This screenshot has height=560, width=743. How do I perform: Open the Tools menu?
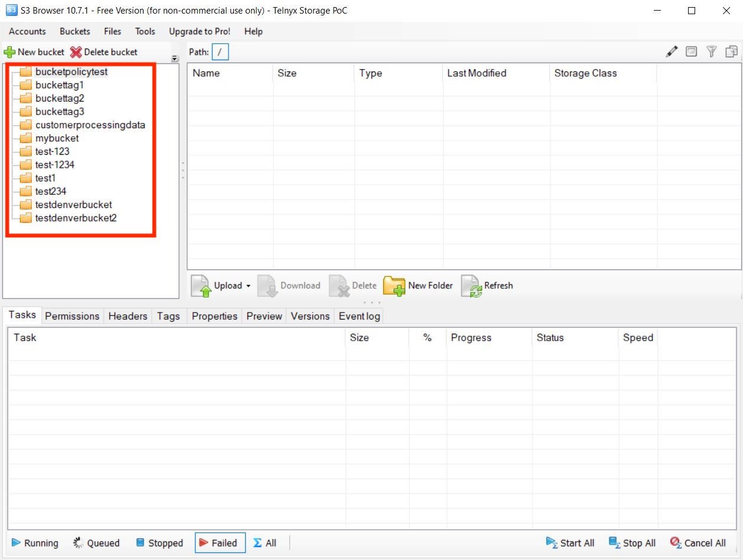(145, 31)
